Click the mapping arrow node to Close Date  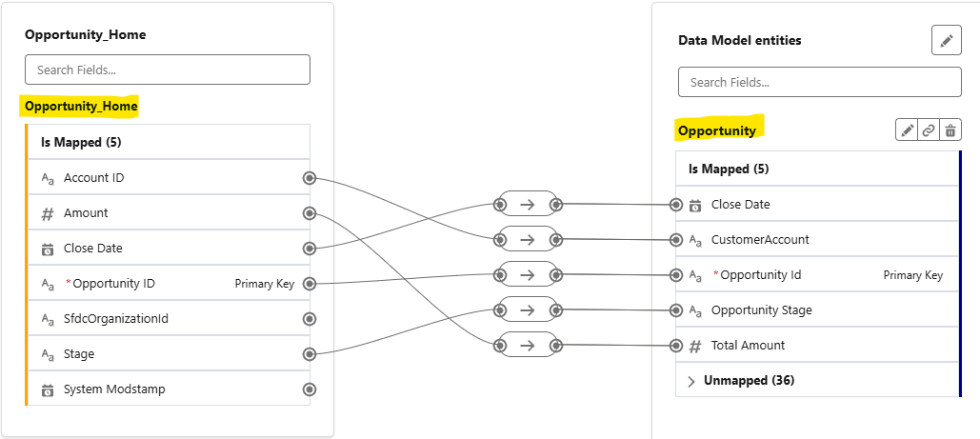(x=528, y=204)
